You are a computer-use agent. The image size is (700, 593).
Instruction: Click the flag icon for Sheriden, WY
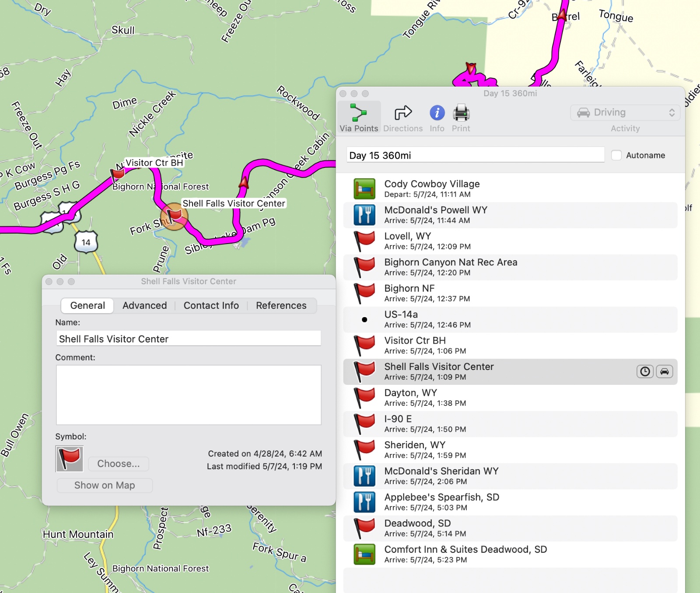[x=364, y=450]
